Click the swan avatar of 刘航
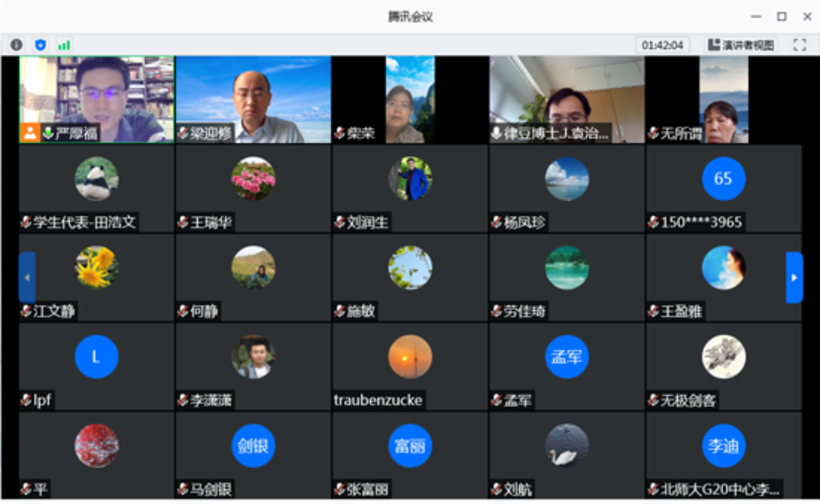Viewport: 820px width, 504px height. coord(567,446)
